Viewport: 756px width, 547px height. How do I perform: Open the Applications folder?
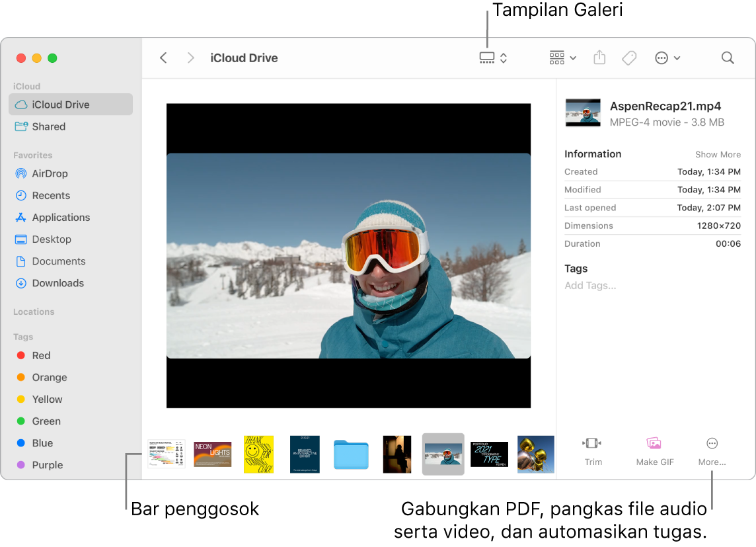point(58,217)
